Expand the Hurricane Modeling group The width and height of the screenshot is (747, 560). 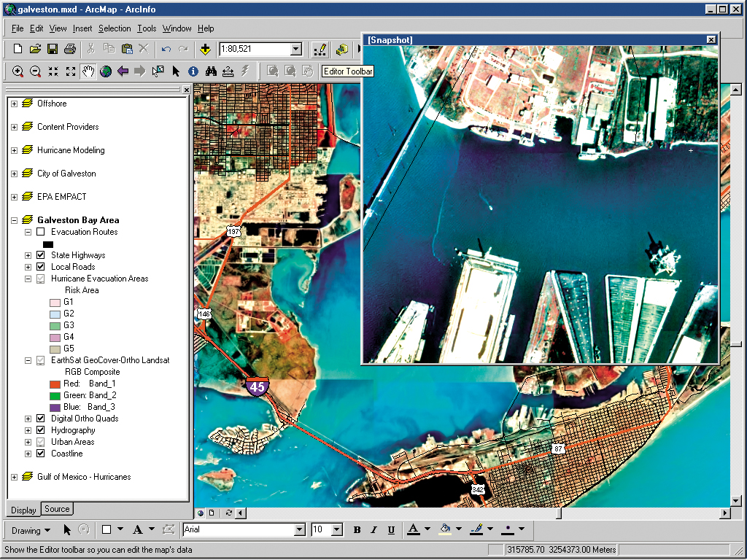tap(14, 150)
